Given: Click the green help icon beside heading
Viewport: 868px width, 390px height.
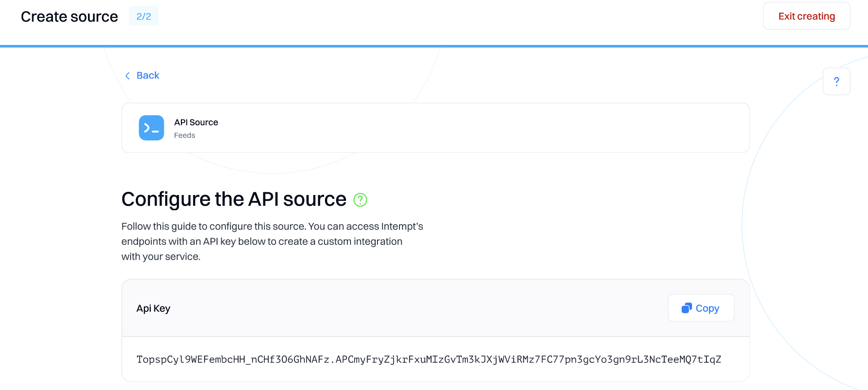Looking at the screenshot, I should [360, 199].
